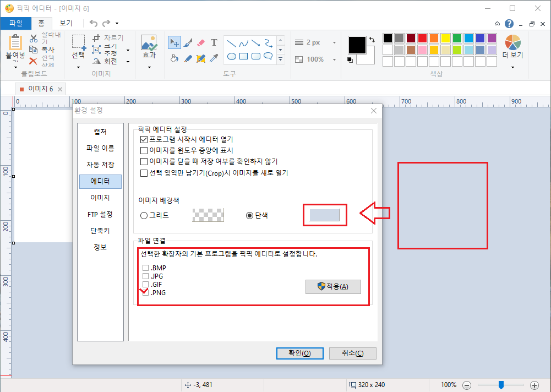The height and width of the screenshot is (392, 551).
Task: Click the solid background color swatch
Action: pyautogui.click(x=324, y=215)
